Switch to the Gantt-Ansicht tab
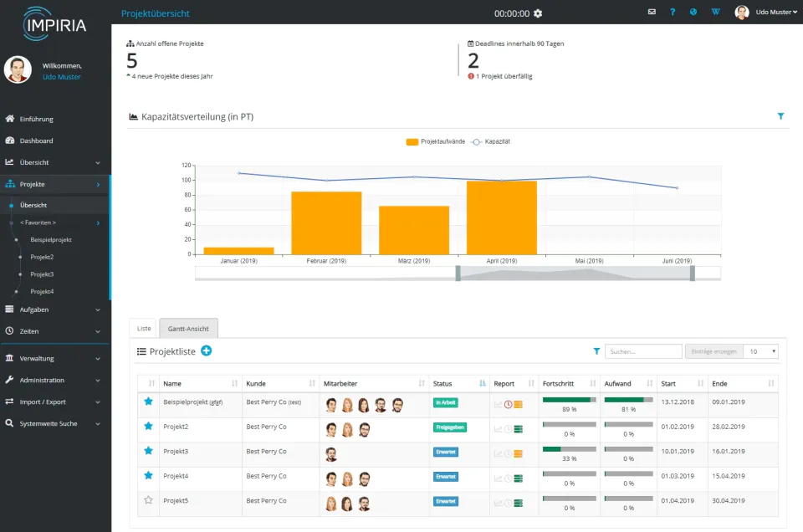The height and width of the screenshot is (532, 803). point(188,328)
